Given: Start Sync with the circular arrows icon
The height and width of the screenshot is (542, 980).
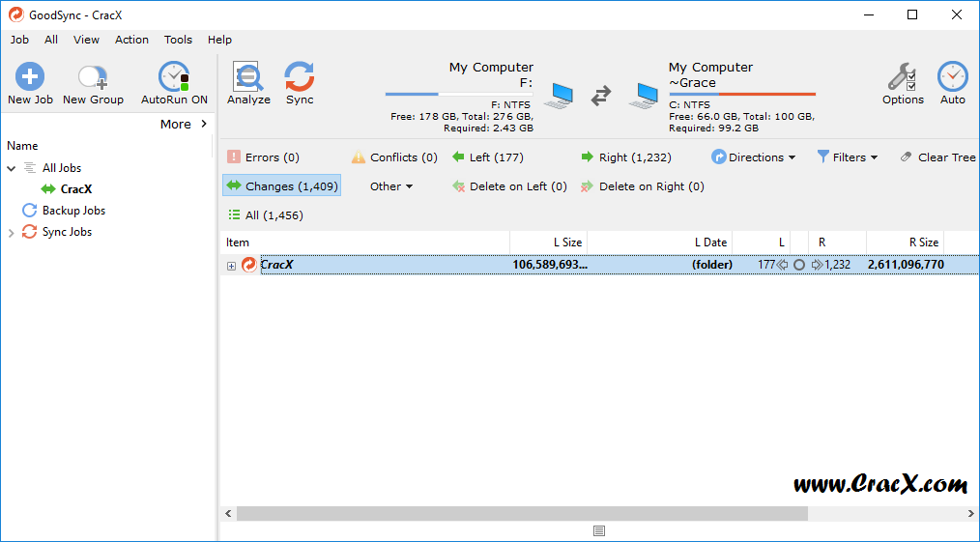Looking at the screenshot, I should [300, 76].
